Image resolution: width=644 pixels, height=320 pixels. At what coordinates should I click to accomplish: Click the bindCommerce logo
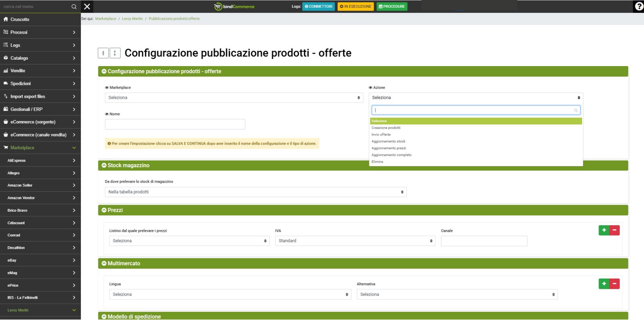point(234,6)
